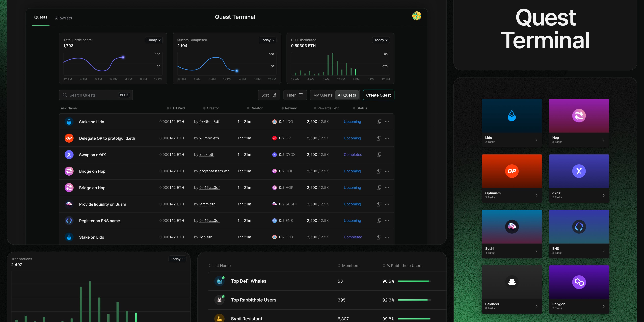The height and width of the screenshot is (322, 644).
Task: Select the All Quests toggle option
Action: tap(347, 95)
